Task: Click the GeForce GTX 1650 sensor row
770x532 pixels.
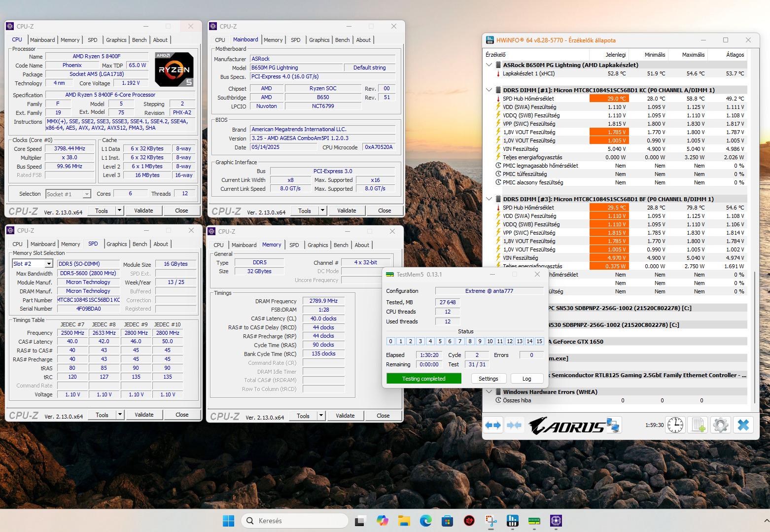Action: 648,341
